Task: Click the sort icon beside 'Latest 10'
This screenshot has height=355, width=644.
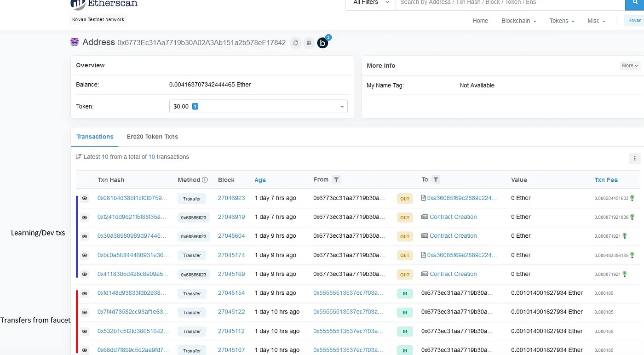Action: click(x=79, y=157)
